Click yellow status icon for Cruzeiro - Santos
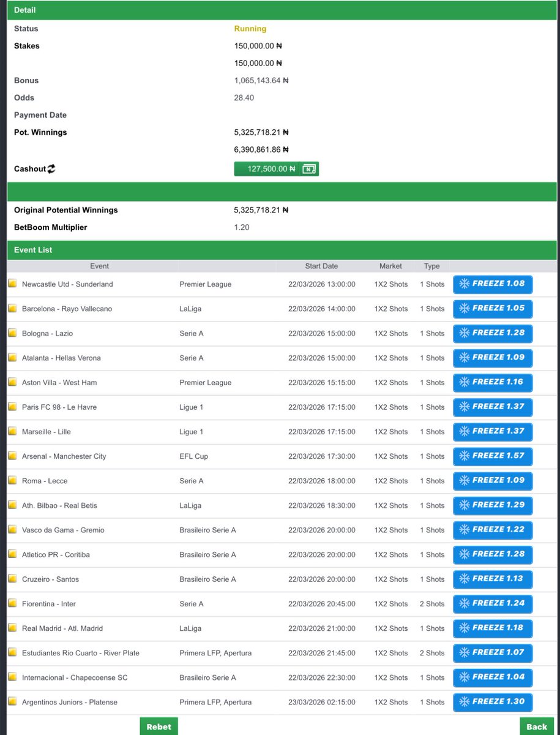The image size is (560, 735). (x=12, y=578)
